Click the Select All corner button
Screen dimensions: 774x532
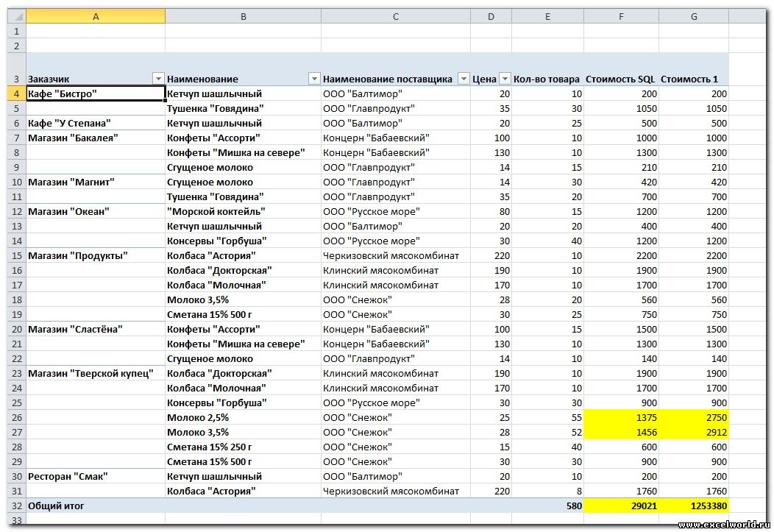[x=16, y=16]
